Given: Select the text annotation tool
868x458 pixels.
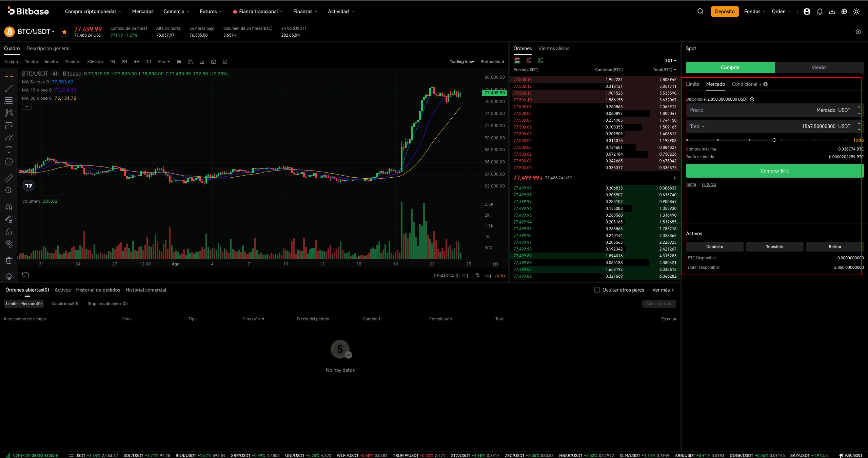Looking at the screenshot, I should click(x=9, y=150).
